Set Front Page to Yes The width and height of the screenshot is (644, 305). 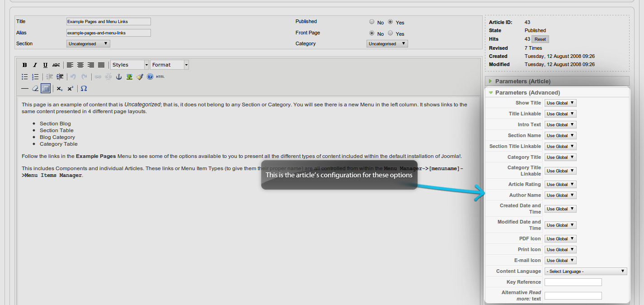click(390, 33)
